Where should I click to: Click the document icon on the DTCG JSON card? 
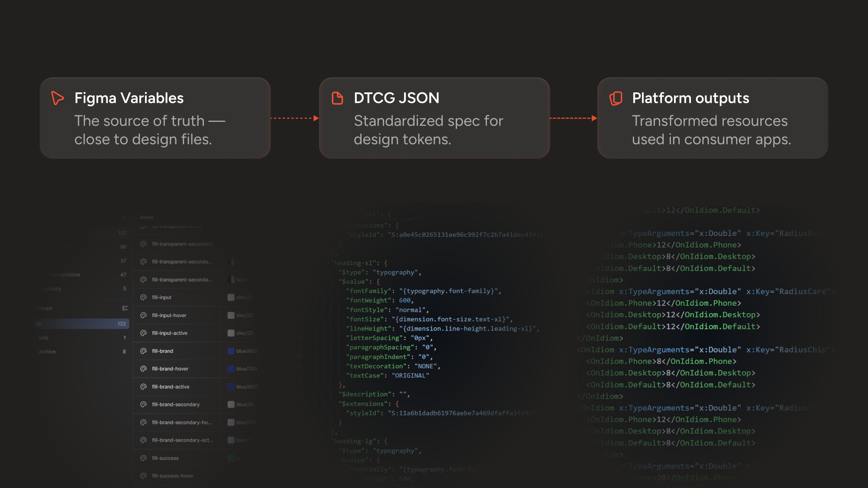coord(336,98)
